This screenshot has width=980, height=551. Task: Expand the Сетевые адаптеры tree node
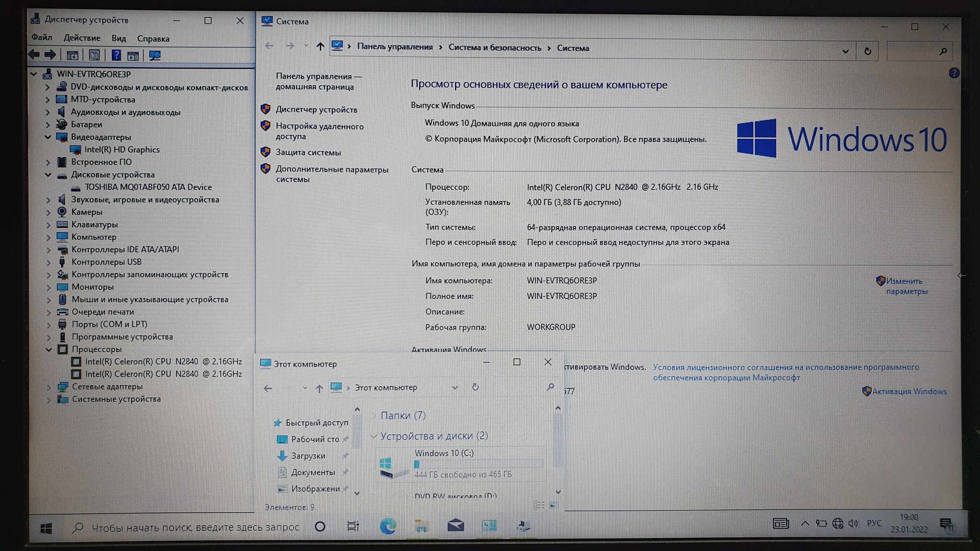tap(48, 387)
